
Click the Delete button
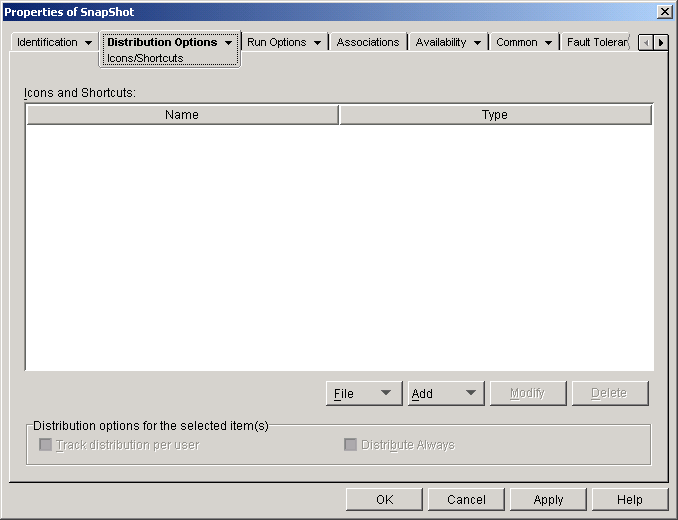coord(610,393)
